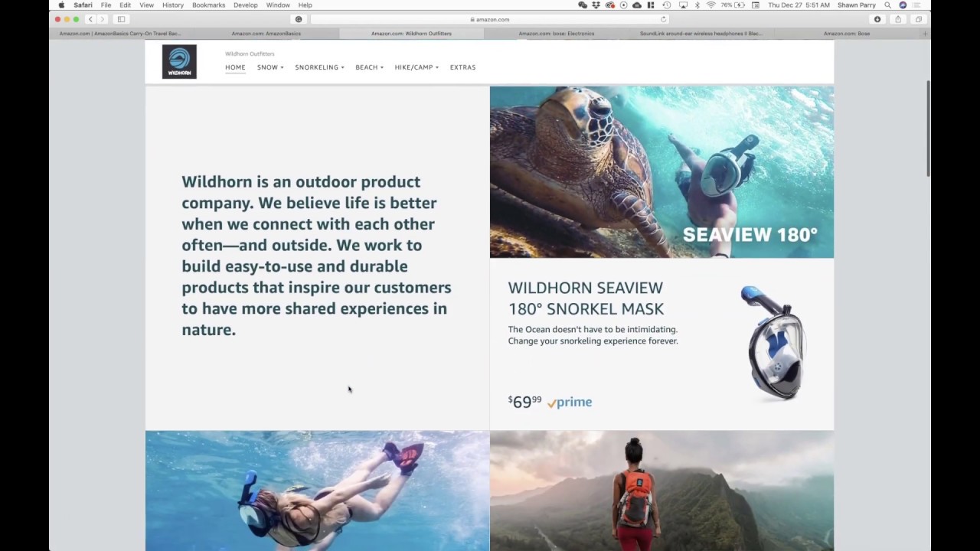Open the HIKE/CAMP dropdown
The width and height of the screenshot is (980, 551).
pyautogui.click(x=416, y=67)
